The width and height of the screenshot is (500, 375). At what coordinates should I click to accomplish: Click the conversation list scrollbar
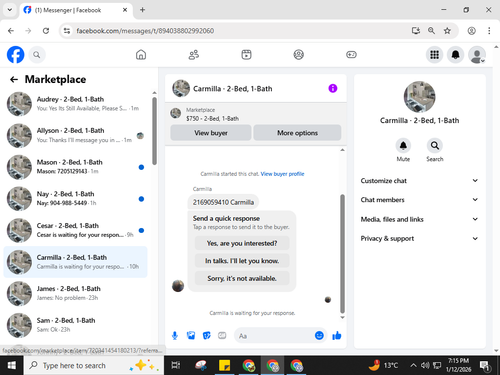click(154, 131)
